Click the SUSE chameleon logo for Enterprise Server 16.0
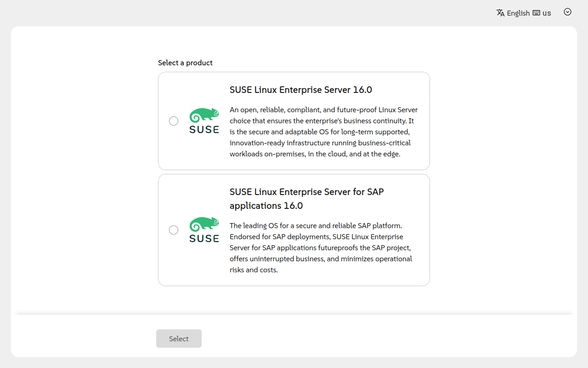The width and height of the screenshot is (588, 368). (x=204, y=115)
